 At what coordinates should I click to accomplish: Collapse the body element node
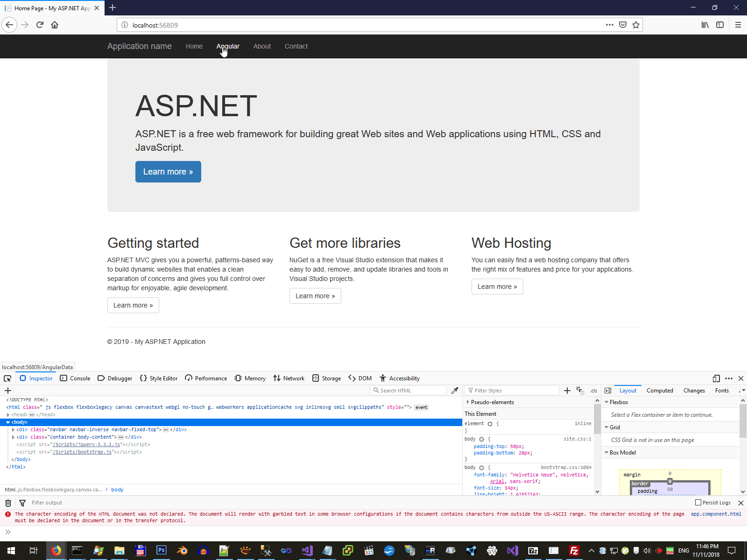pyautogui.click(x=8, y=422)
